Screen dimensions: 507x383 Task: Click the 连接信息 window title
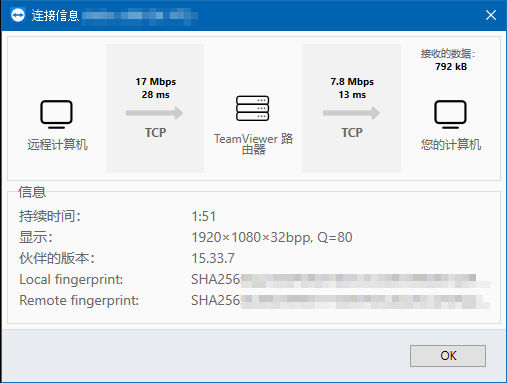[x=55, y=15]
